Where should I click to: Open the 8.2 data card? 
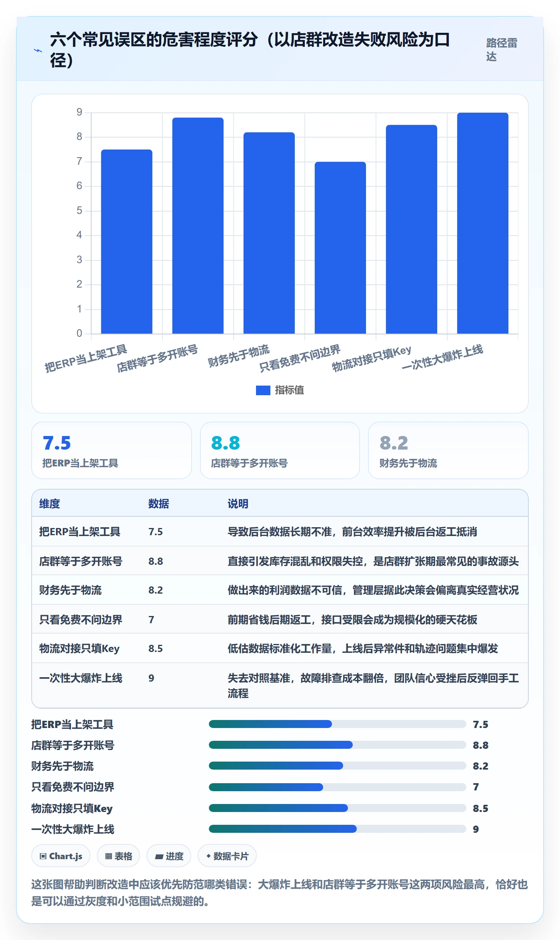(448, 450)
